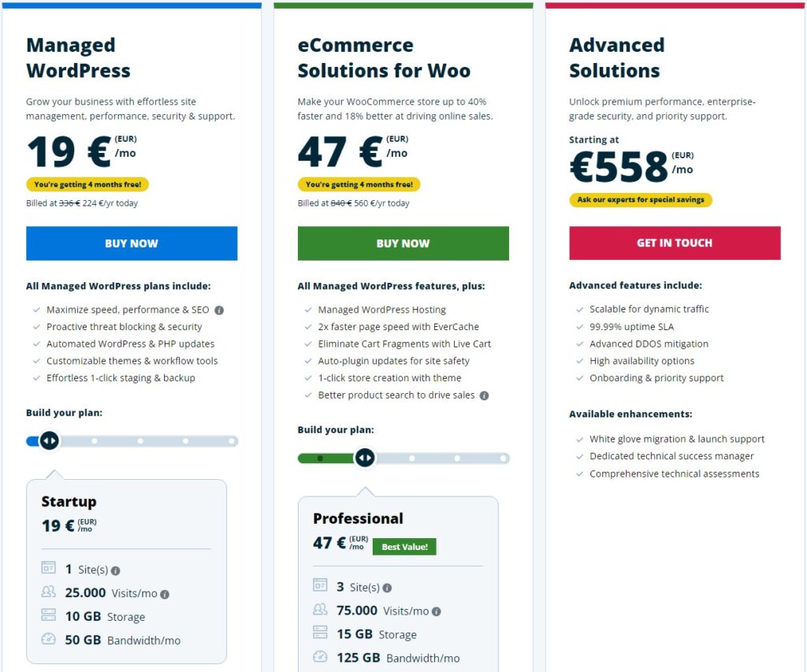Click the eCommerce plan slider handle

[365, 458]
